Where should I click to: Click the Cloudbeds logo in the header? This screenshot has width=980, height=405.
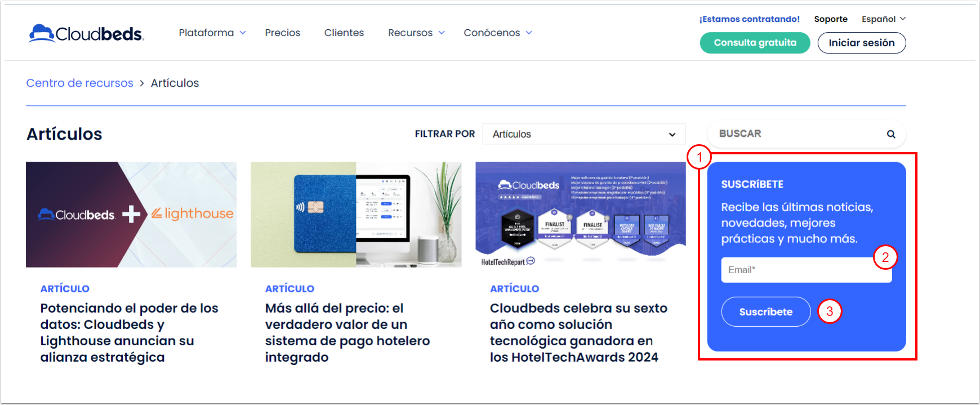tap(86, 33)
